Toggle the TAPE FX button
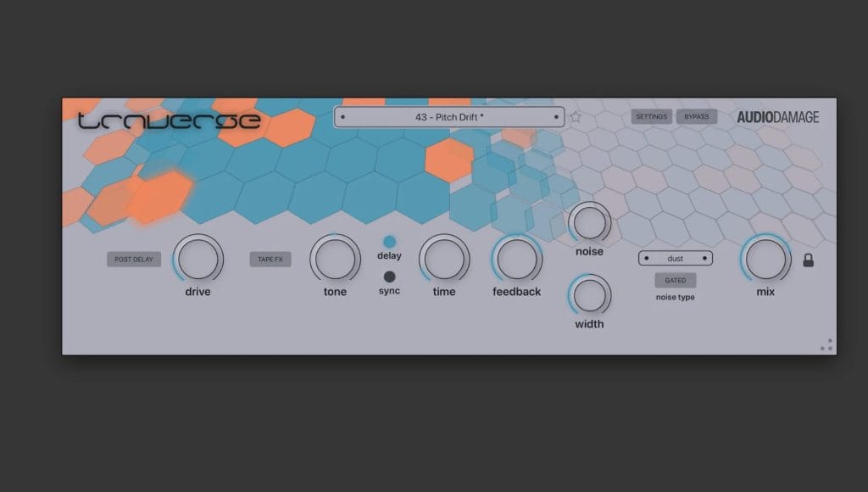 tap(270, 260)
